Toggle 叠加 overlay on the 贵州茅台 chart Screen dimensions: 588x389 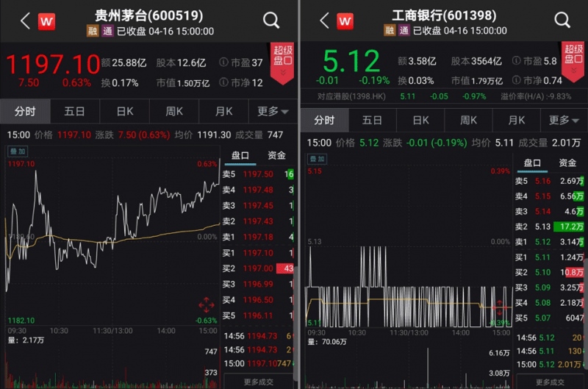16,152
